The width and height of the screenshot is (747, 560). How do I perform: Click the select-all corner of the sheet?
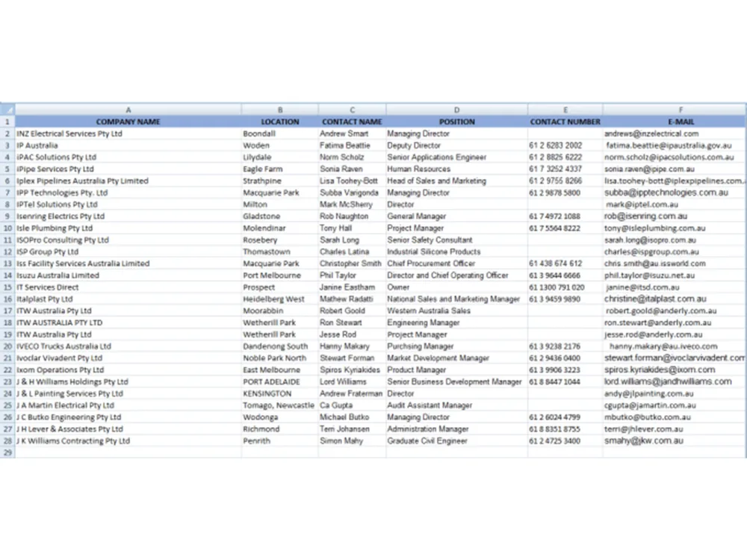coord(7,110)
